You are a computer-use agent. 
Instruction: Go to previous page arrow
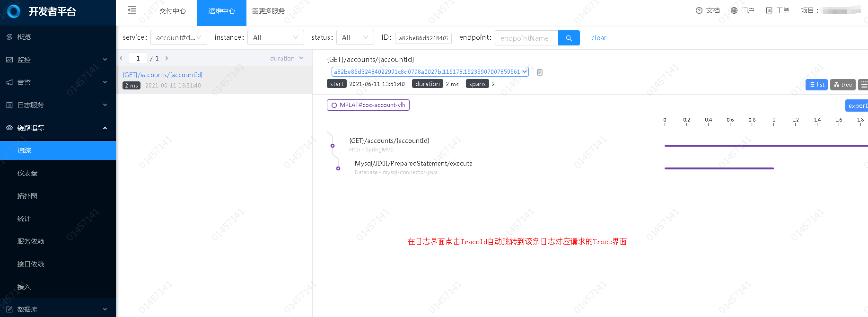point(121,58)
